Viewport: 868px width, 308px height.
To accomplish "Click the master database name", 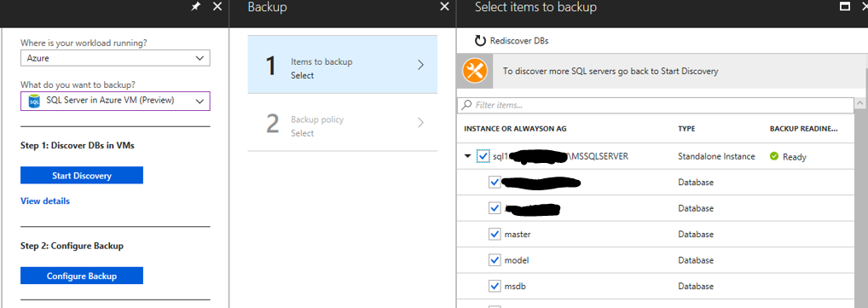I will [x=518, y=235].
